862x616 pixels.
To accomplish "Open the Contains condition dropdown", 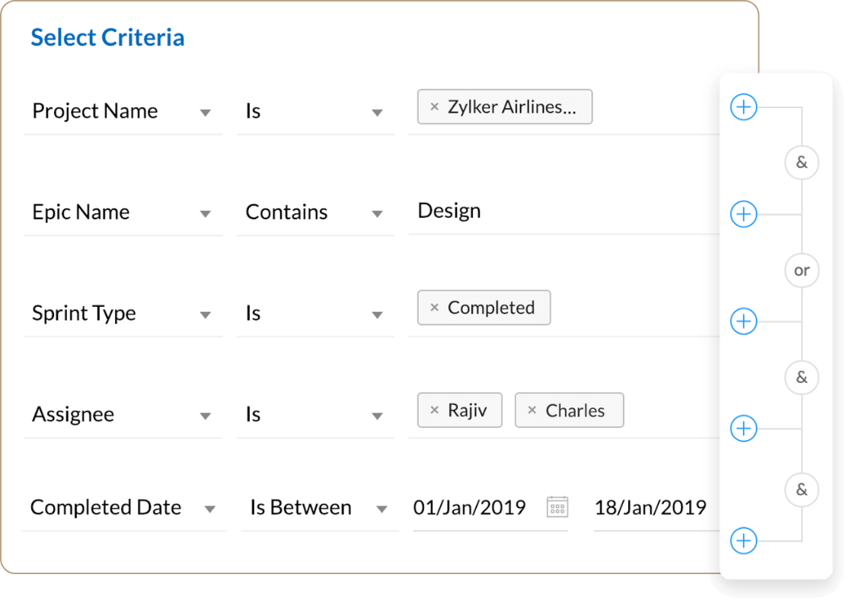I will point(315,212).
